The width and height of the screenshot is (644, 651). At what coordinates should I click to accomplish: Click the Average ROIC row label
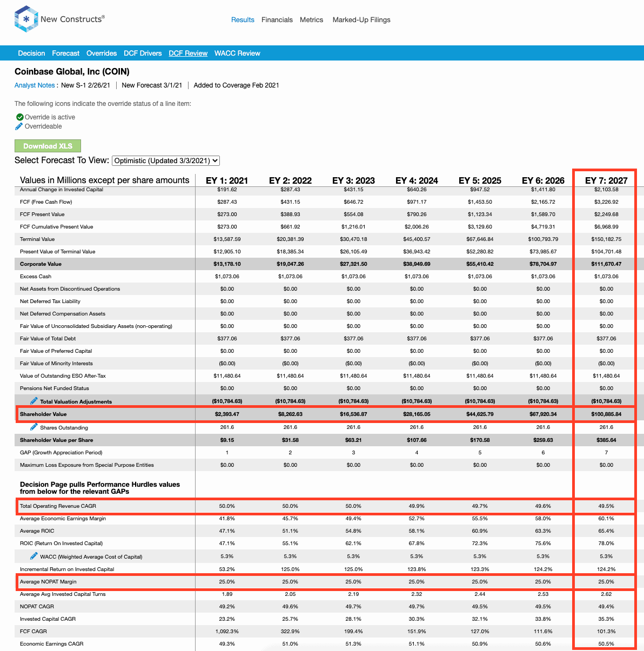click(37, 531)
